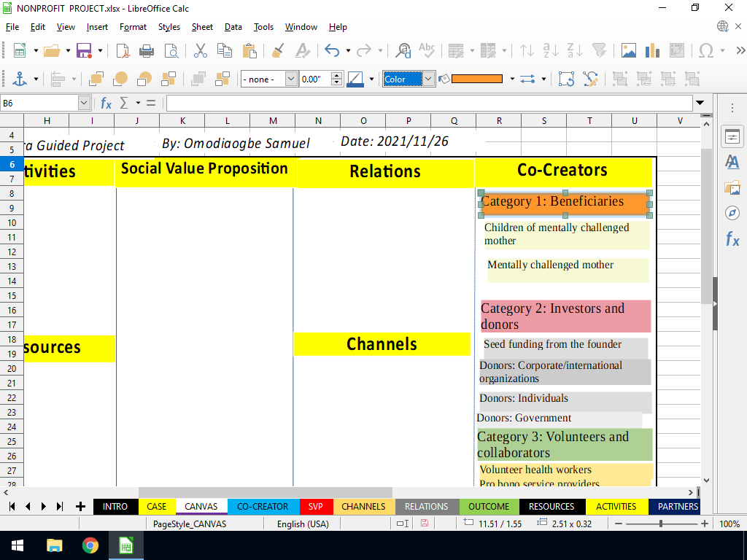Image resolution: width=747 pixels, height=560 pixels.
Task: Open sidebar Properties panel icon
Action: click(732, 137)
